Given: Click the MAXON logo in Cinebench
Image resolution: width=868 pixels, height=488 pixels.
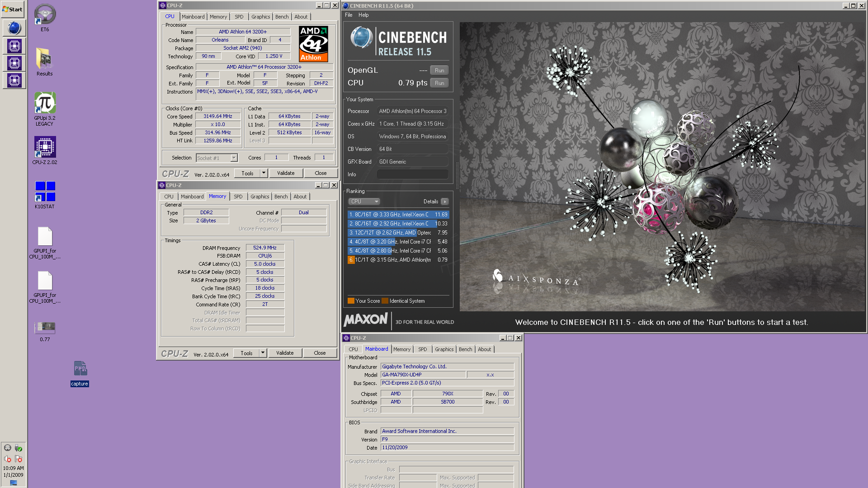Looking at the screenshot, I should (366, 320).
